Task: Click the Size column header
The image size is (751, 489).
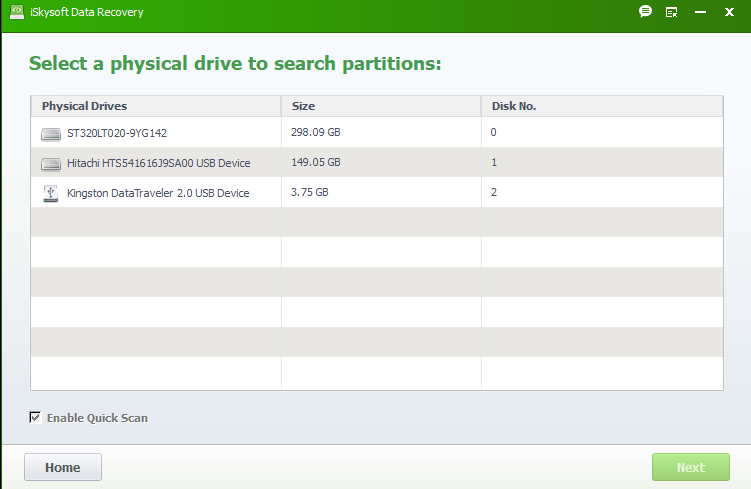Action: point(381,106)
